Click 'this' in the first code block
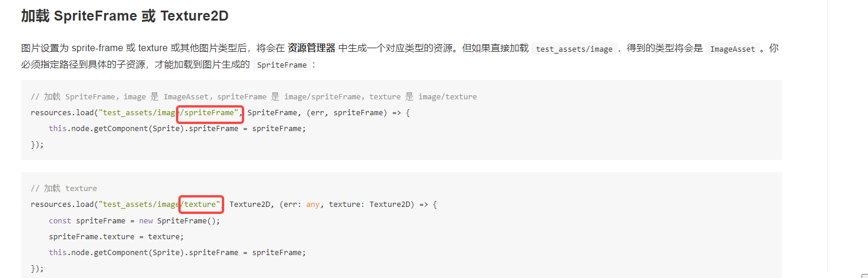 click(x=58, y=128)
